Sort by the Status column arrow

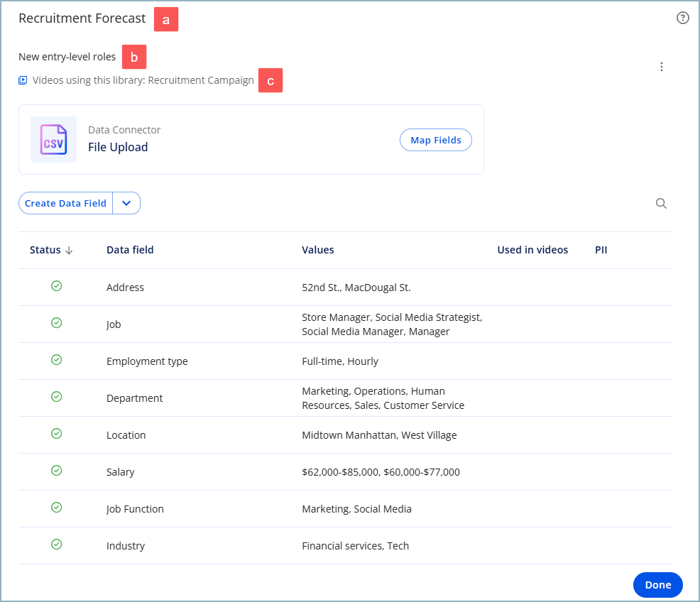(69, 251)
